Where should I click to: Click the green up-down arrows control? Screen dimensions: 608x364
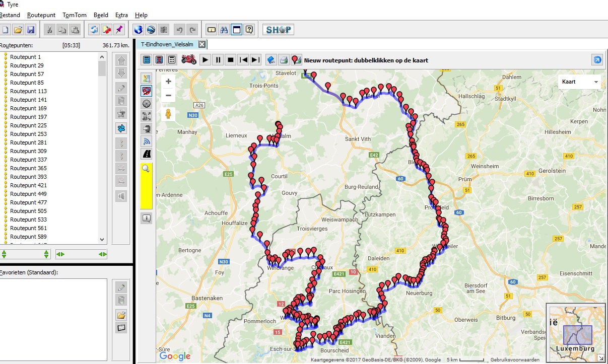[26, 254]
